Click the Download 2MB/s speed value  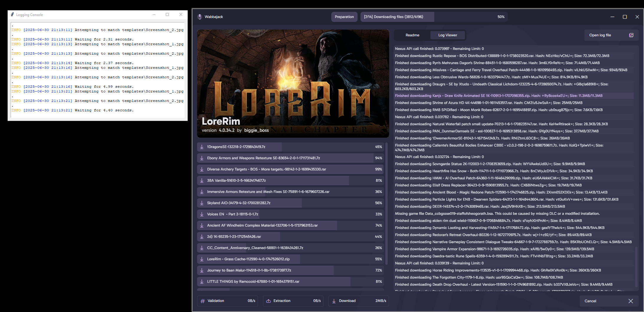[381, 301]
